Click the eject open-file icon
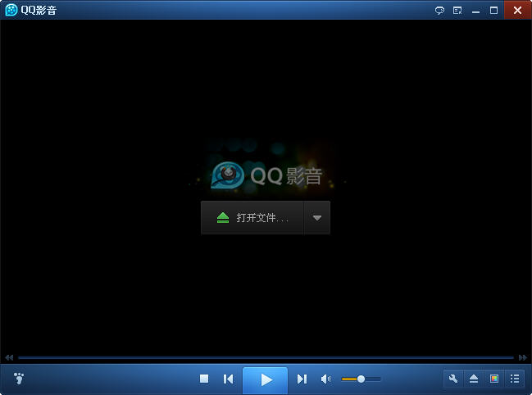Viewport: 532px width, 395px height. [474, 379]
